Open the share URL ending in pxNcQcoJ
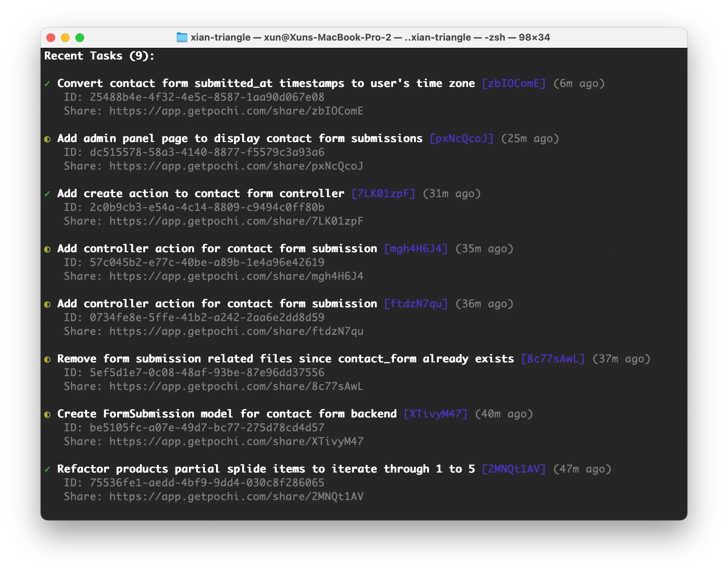The height and width of the screenshot is (574, 728). tap(236, 166)
